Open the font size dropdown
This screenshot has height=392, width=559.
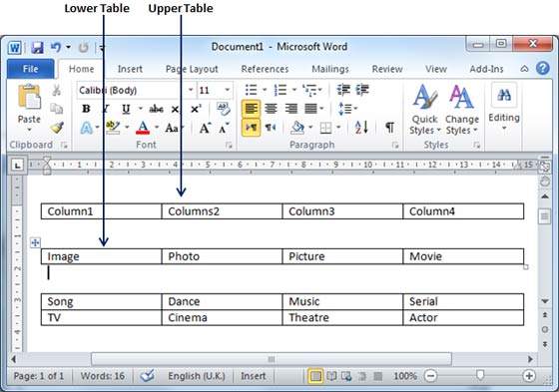coord(228,90)
